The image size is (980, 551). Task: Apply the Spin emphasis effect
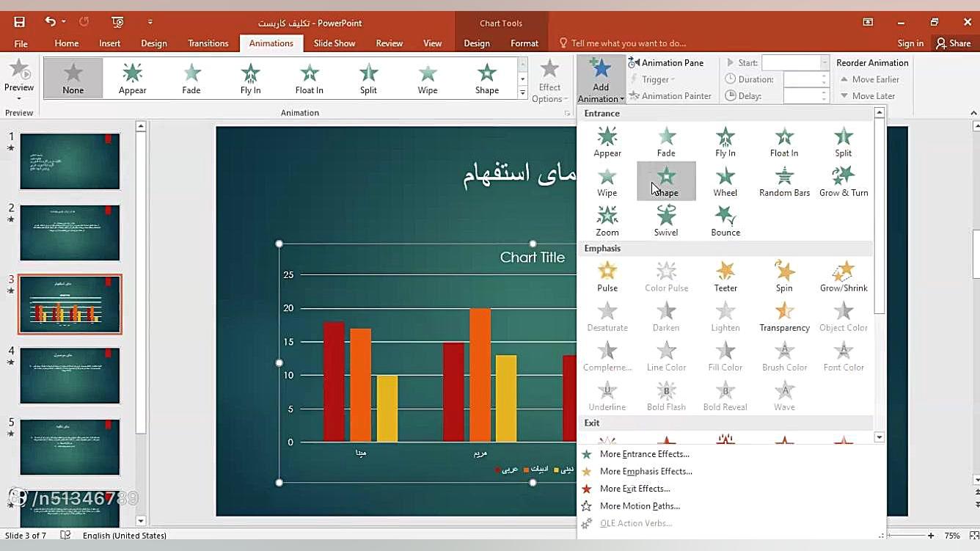(x=784, y=277)
